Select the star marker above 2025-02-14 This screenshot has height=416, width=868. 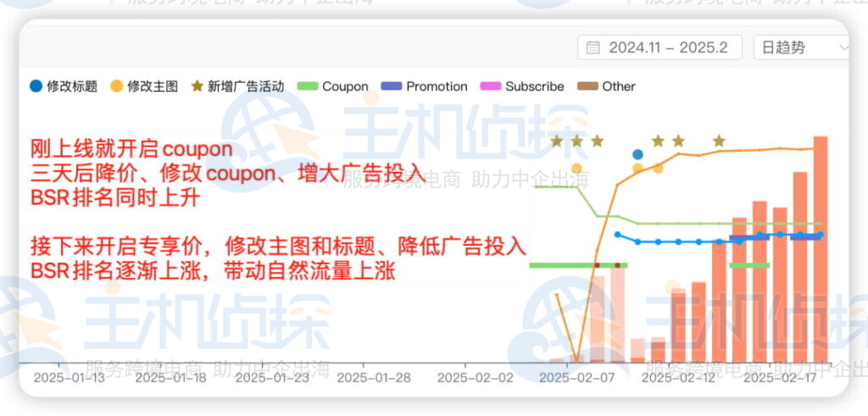719,141
